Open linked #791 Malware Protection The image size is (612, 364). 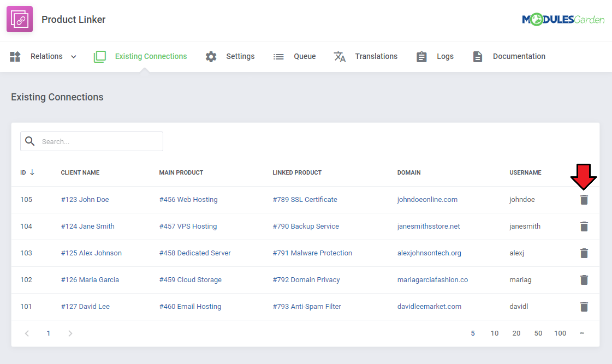tap(312, 253)
